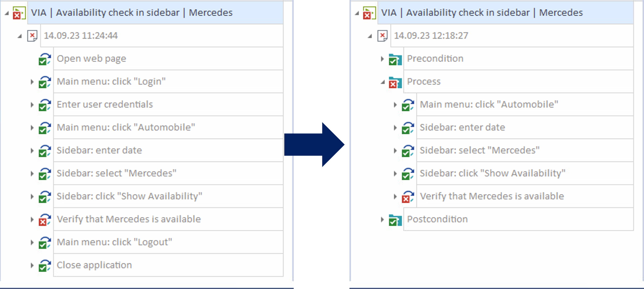Click failed execution list icon in left panel

(x=19, y=13)
